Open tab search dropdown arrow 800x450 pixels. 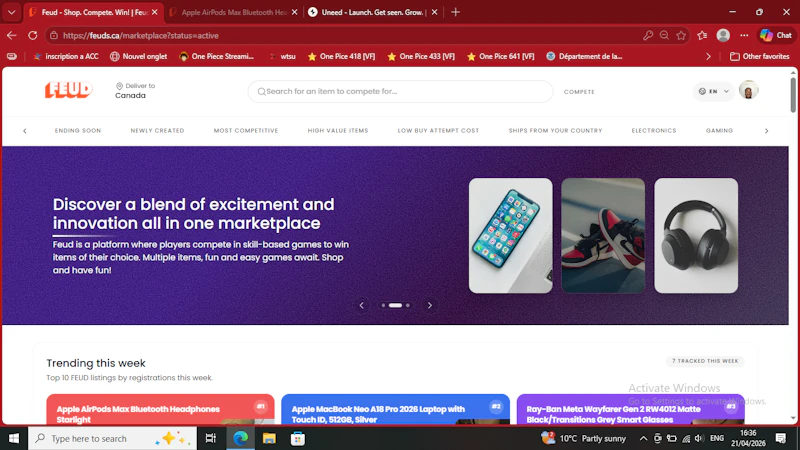tap(11, 12)
